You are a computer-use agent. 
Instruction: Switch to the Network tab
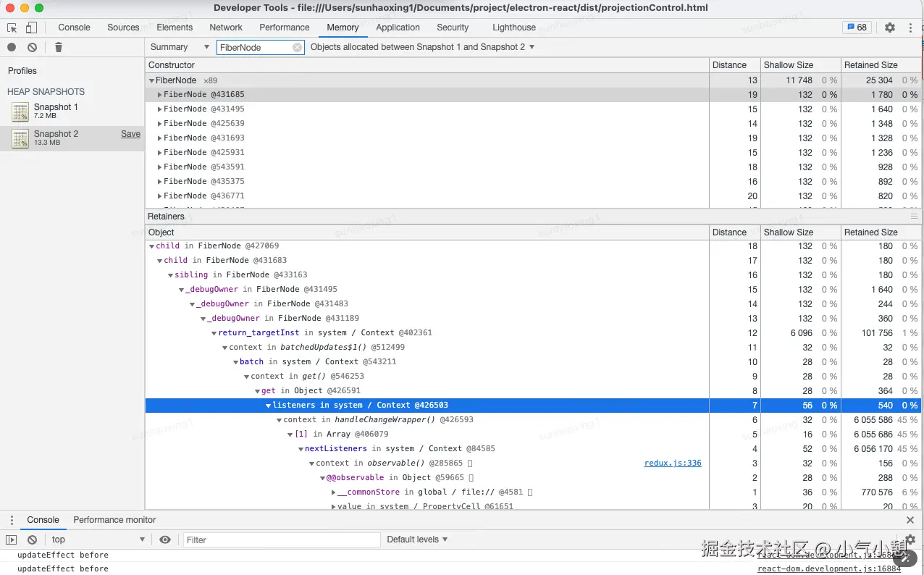click(x=226, y=28)
